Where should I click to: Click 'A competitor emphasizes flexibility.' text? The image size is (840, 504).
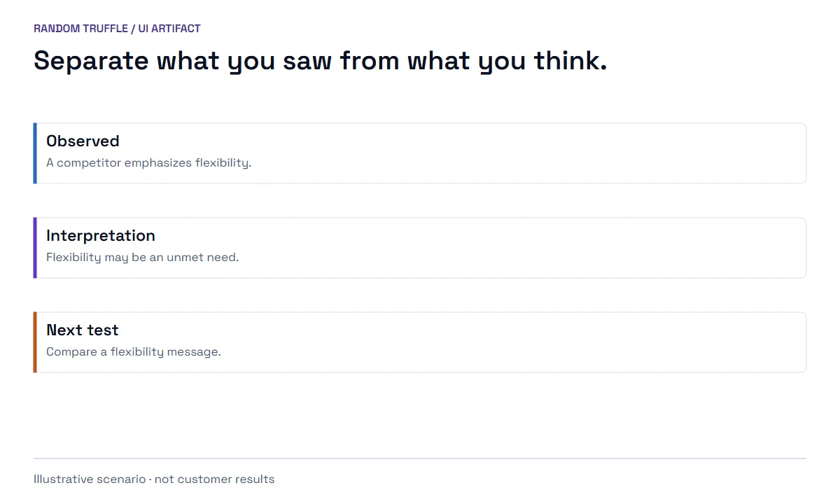pyautogui.click(x=148, y=162)
